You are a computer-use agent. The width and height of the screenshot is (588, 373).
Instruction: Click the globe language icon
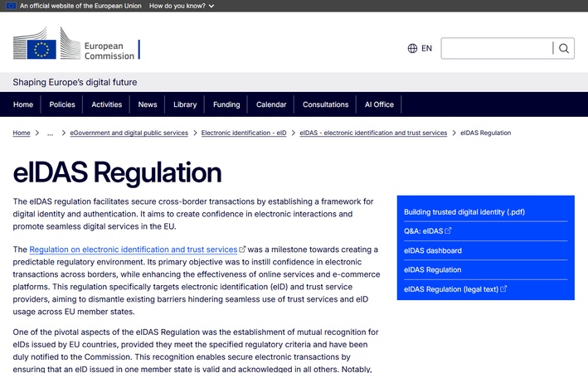[412, 48]
